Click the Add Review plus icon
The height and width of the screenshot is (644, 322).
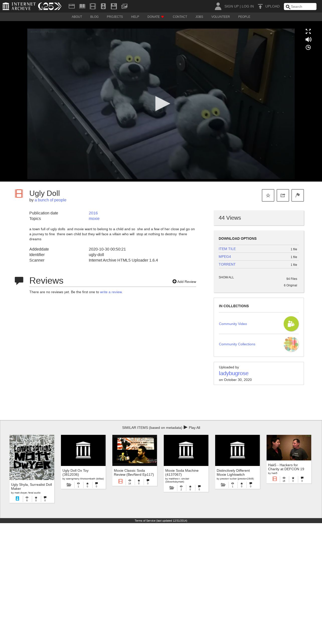(174, 281)
